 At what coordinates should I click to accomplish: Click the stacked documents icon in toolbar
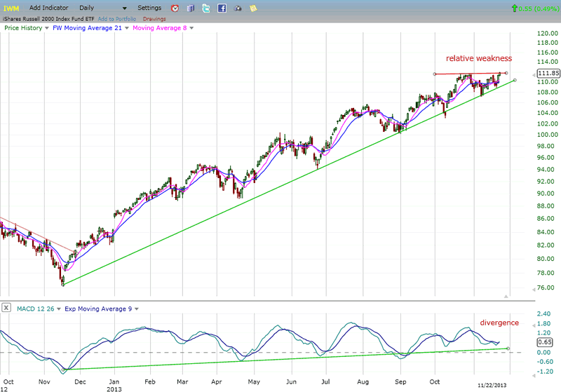coord(191,8)
